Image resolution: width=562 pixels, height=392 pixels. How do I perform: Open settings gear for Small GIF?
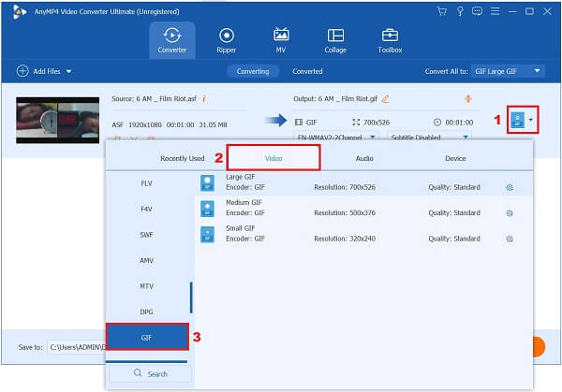coord(510,239)
